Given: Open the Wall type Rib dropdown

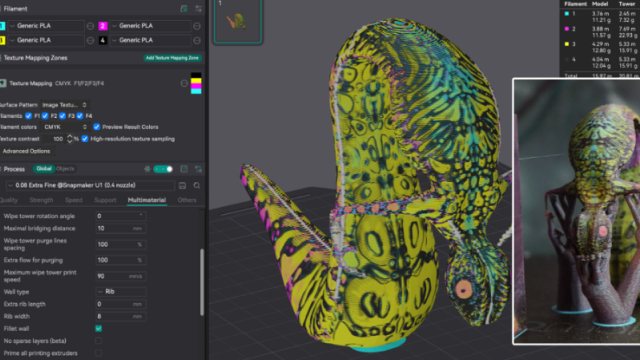Looking at the screenshot, I should coord(120,291).
